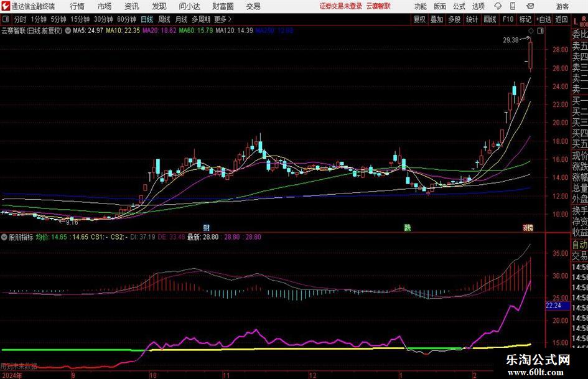Switch to 分时 intraday view
This screenshot has width=588, height=379.
point(20,19)
